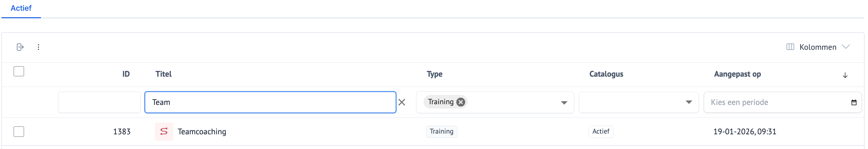The width and height of the screenshot is (868, 149).
Task: Click the Kies een periode field
Action: (775, 102)
